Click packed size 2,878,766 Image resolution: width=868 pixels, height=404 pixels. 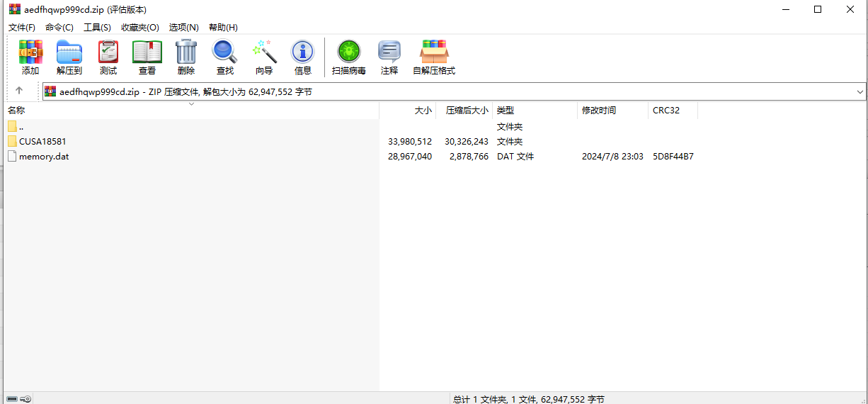point(469,157)
